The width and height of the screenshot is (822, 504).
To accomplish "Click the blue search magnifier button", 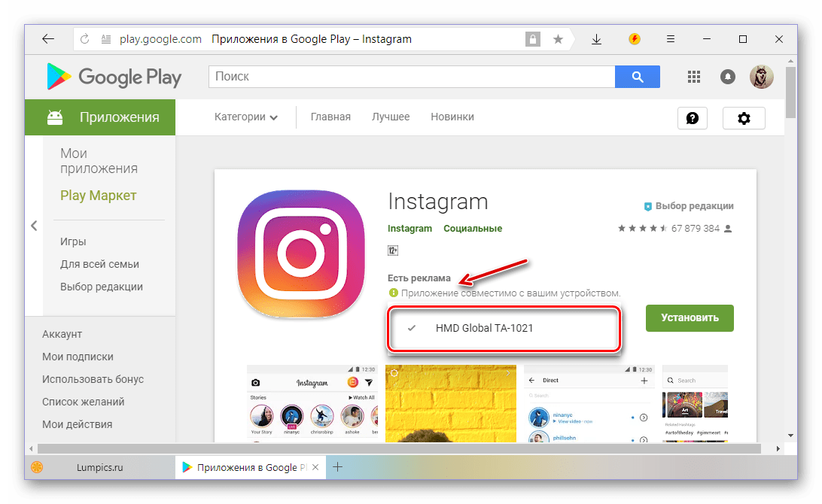I will point(638,77).
